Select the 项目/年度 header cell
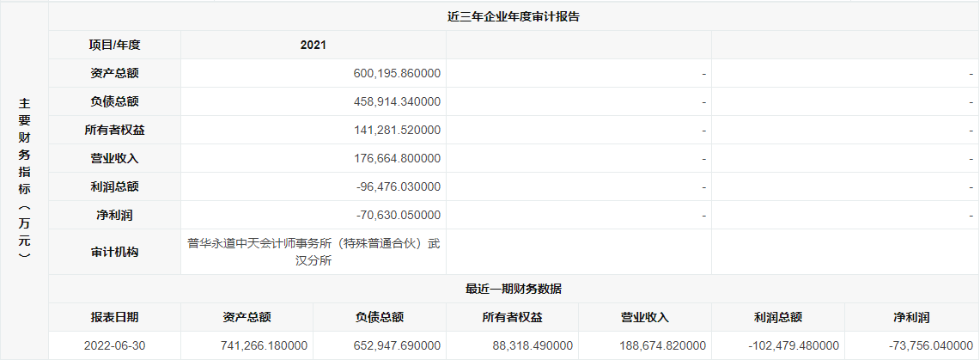Screen dimensions: 980x360 [114, 45]
